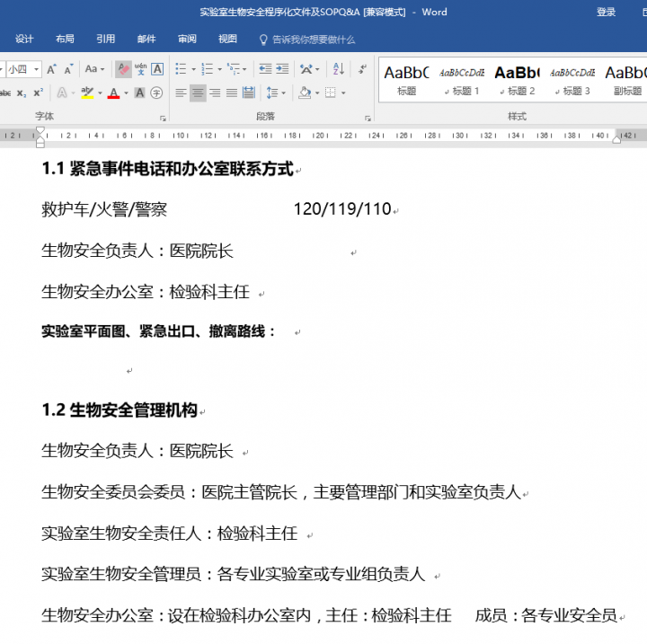
Task: Toggle show/hide paragraph marks
Action: click(363, 69)
